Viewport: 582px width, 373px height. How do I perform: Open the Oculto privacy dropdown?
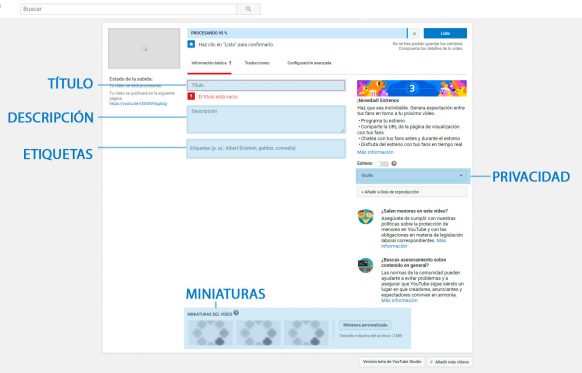coord(413,176)
